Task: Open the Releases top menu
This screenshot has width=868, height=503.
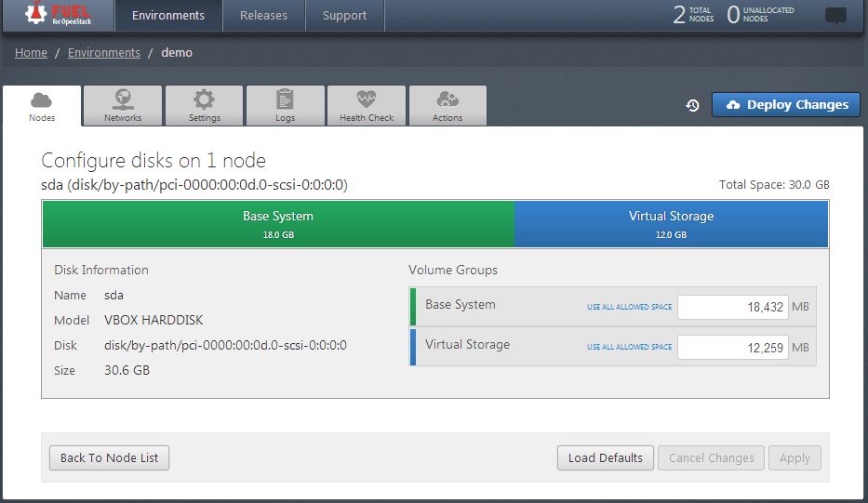Action: (263, 16)
